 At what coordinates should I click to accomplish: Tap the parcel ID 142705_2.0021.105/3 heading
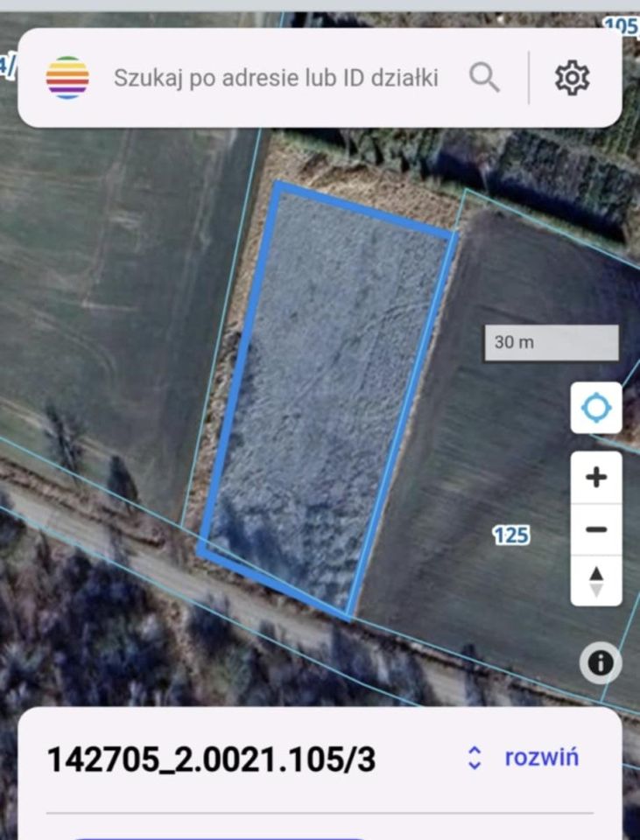click(211, 759)
